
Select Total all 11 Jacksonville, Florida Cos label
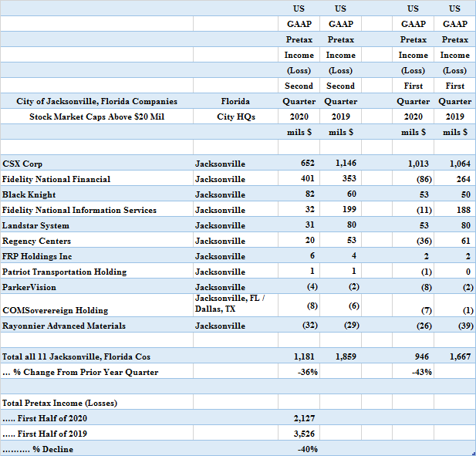tap(76, 356)
